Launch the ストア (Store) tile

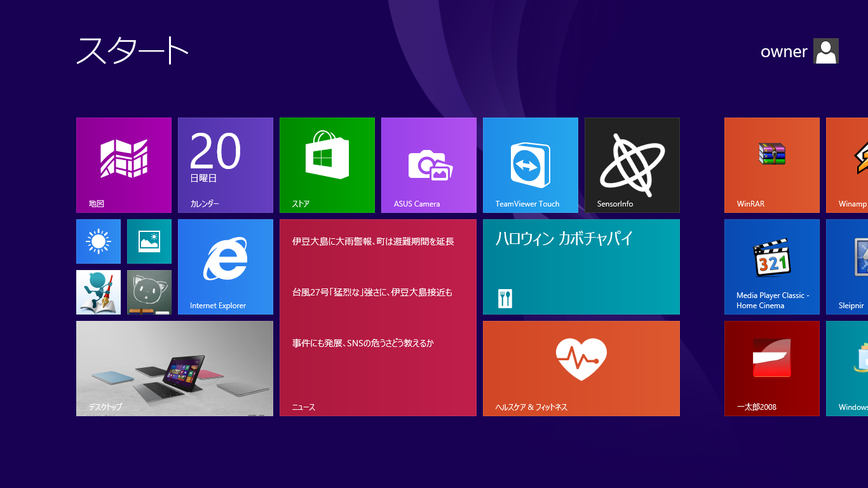pos(327,165)
